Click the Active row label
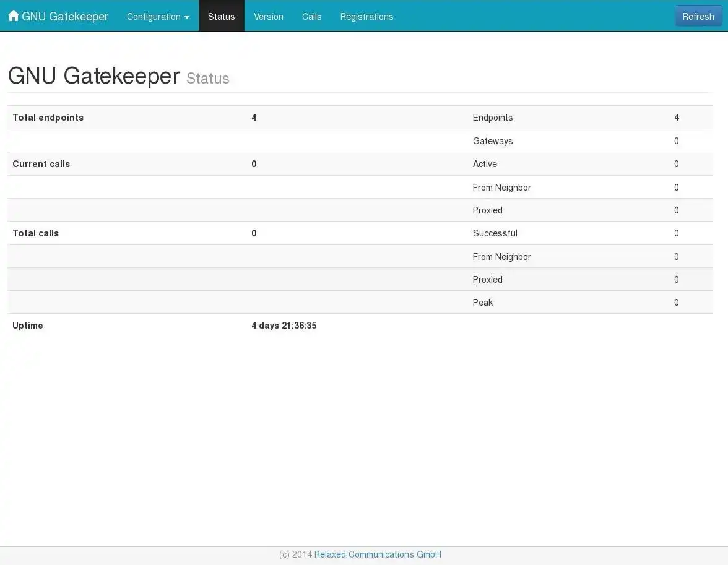 (485, 164)
